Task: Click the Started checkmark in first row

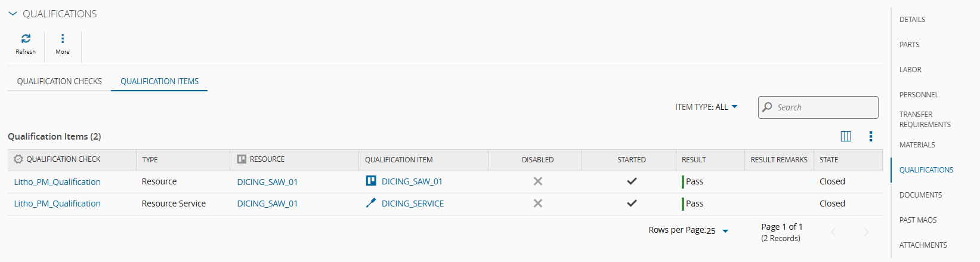Action: (632, 181)
